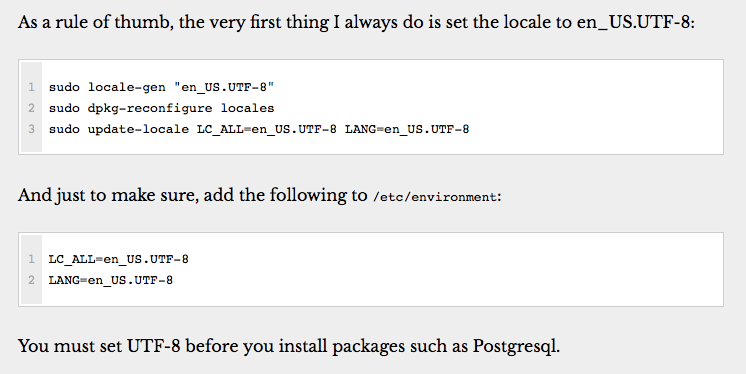Click the quoted "en_US.UTF-8" string in line 1
The width and height of the screenshot is (746, 374).
(x=224, y=88)
